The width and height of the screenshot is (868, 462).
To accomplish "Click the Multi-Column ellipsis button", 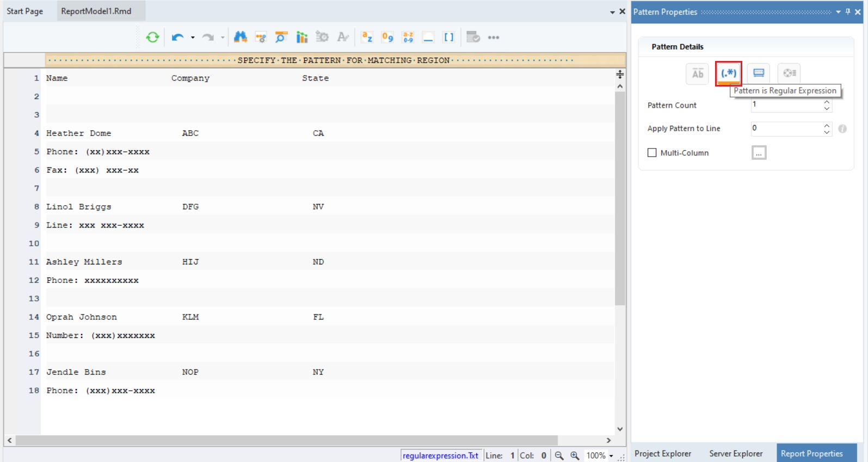I will click(759, 153).
